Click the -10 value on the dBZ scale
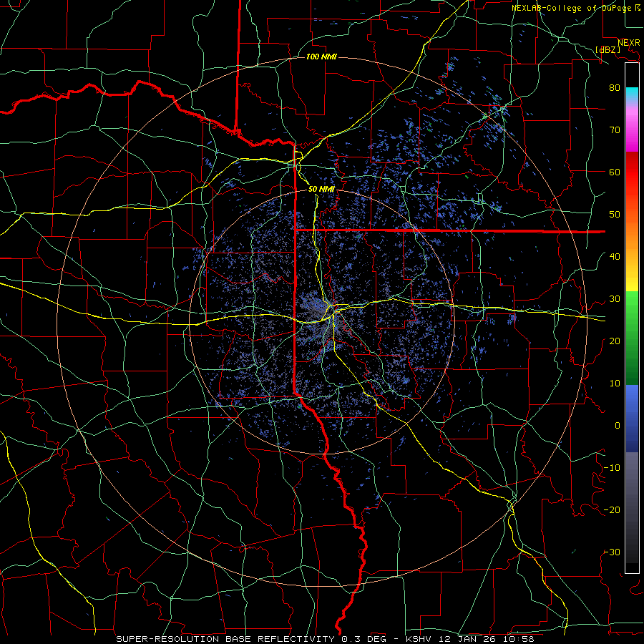Image resolution: width=644 pixels, height=644 pixels. pos(612,467)
